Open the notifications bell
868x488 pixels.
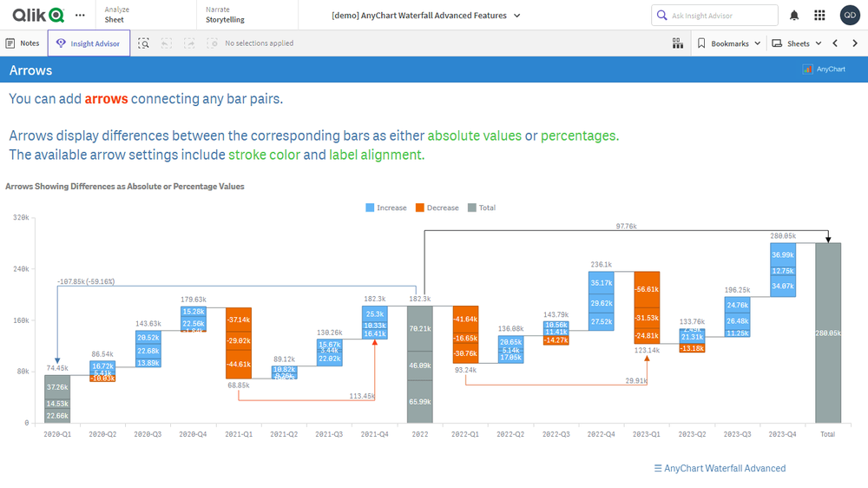794,16
